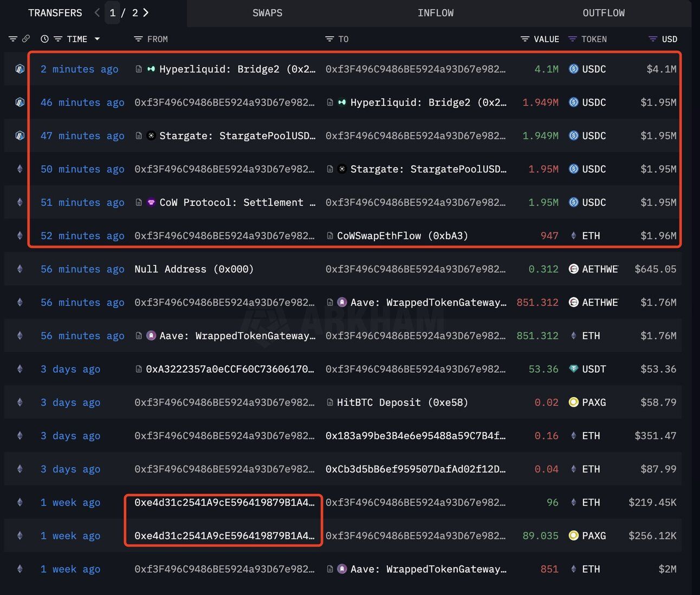Click the $219.45K USD amount

click(652, 502)
